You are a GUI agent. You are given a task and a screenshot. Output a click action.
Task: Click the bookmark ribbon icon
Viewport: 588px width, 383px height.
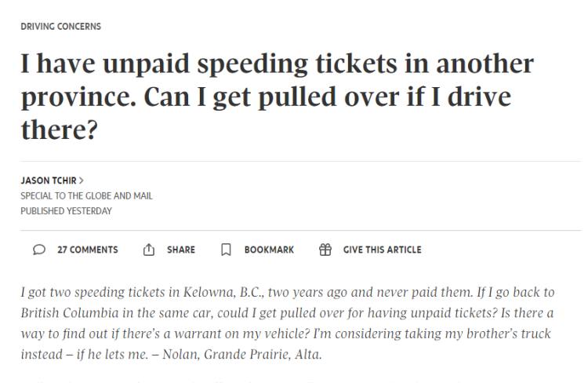pos(226,250)
